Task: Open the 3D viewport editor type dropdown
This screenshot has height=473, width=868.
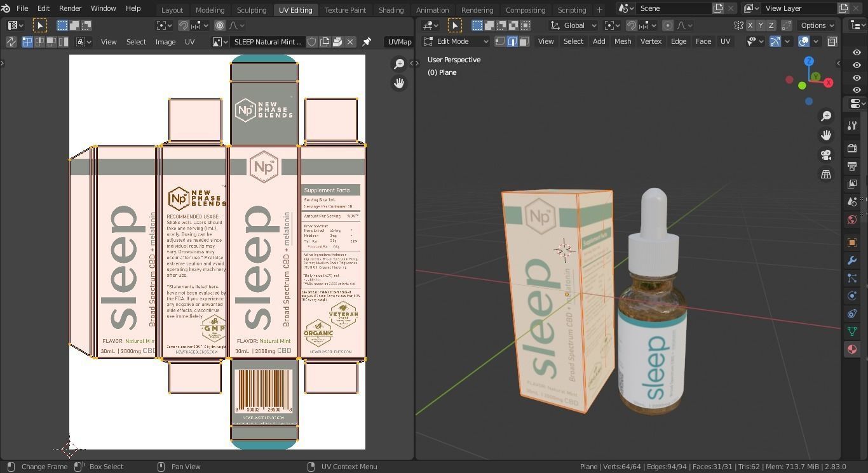Action: [430, 25]
